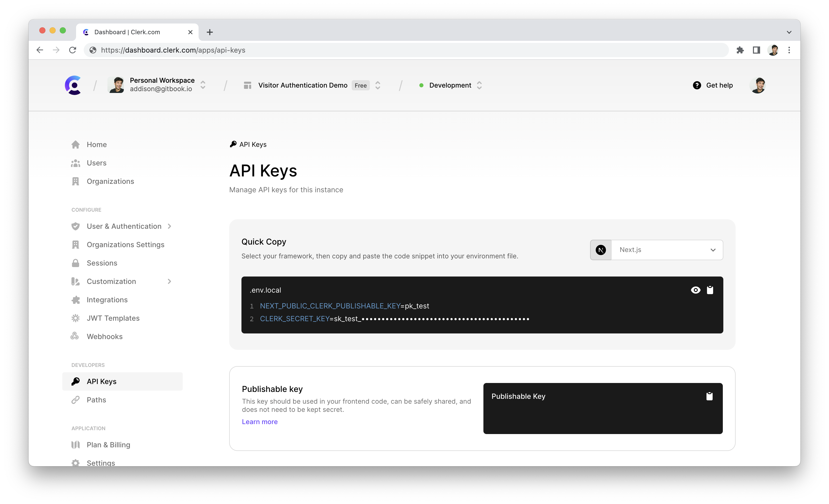Viewport: 829px width, 504px height.
Task: Open JWT Templates in sidebar
Action: tap(113, 318)
